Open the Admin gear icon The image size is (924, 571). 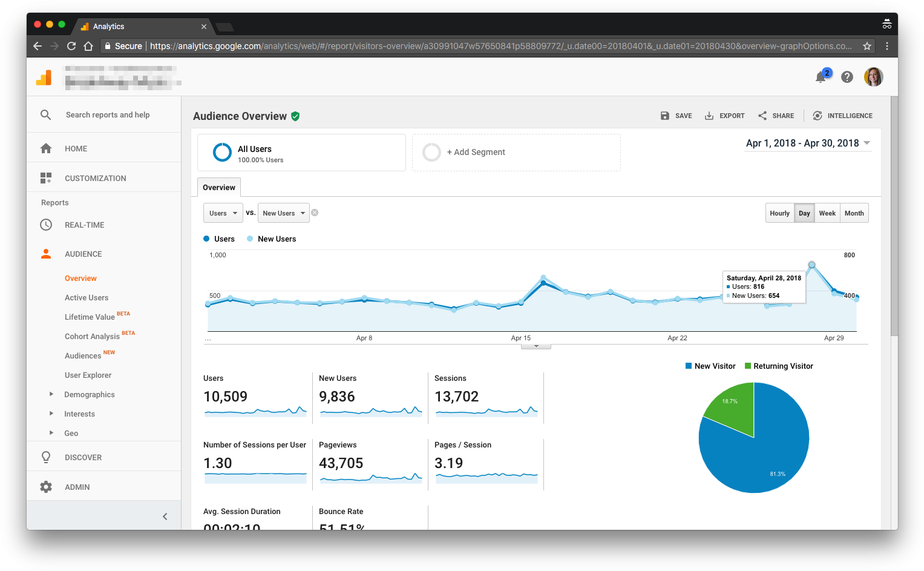coord(46,487)
